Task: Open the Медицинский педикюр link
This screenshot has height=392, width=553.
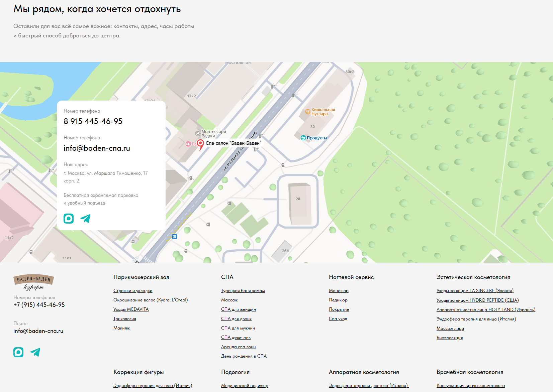Action: pyautogui.click(x=245, y=386)
